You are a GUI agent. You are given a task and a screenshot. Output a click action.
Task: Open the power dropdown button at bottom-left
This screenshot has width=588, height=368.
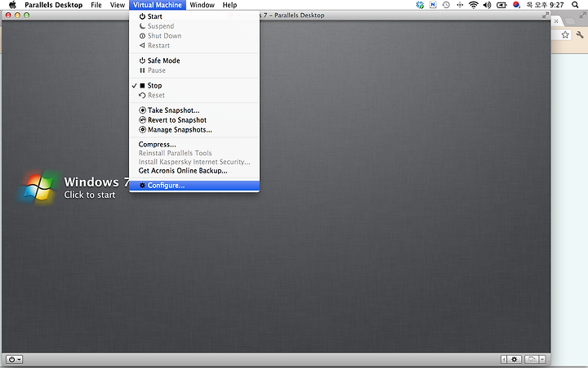point(14,359)
